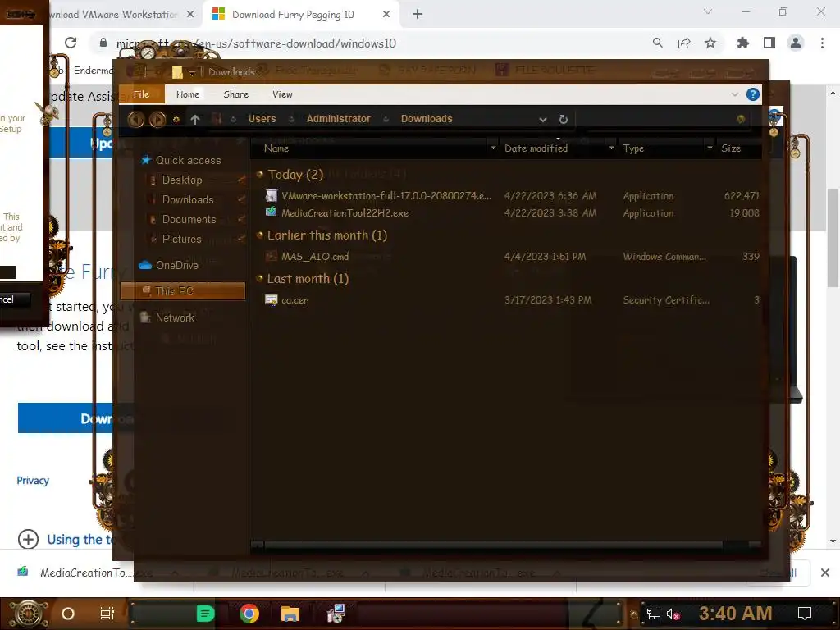Reload the Chrome page

click(x=71, y=43)
